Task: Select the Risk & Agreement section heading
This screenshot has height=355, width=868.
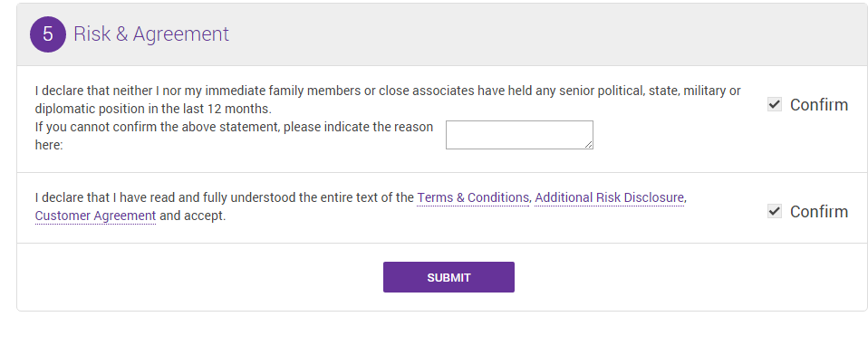Action: coord(151,34)
